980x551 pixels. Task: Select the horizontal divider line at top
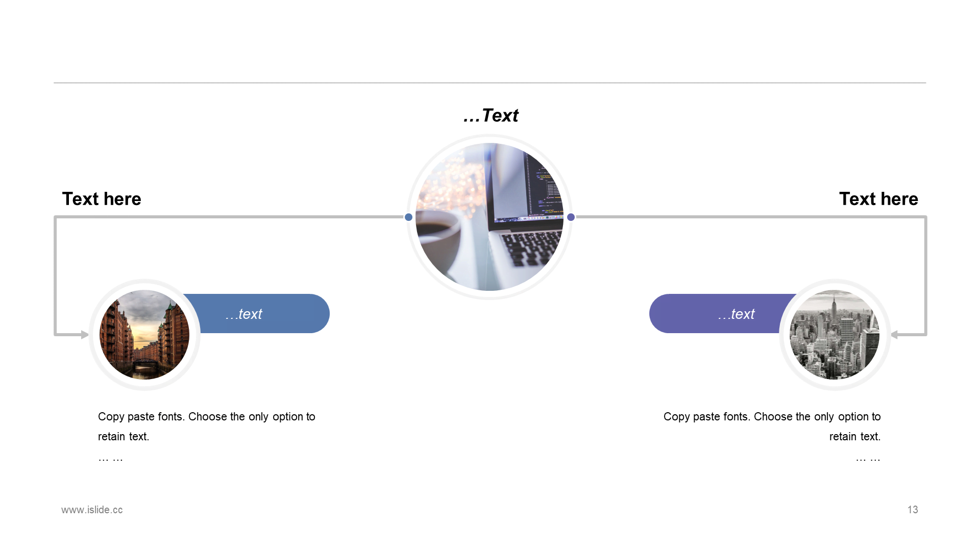click(x=490, y=83)
